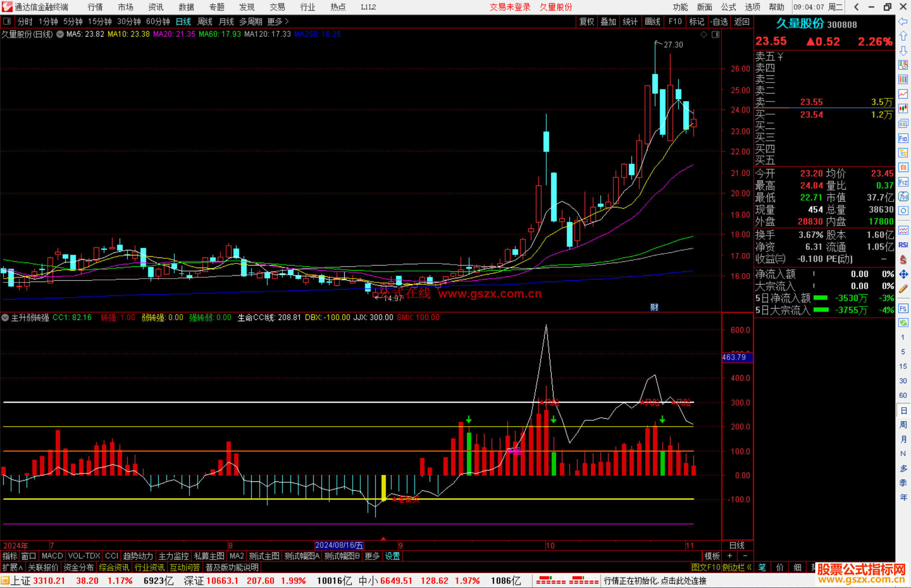The width and height of the screenshot is (911, 588).
Task: Click the checklist grid icon in sidebar
Action: point(903,65)
